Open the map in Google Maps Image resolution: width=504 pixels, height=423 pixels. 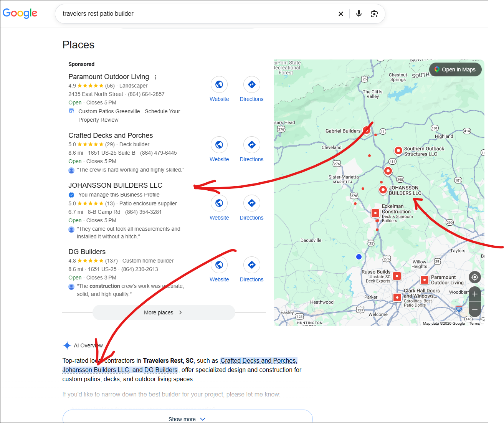coord(455,69)
